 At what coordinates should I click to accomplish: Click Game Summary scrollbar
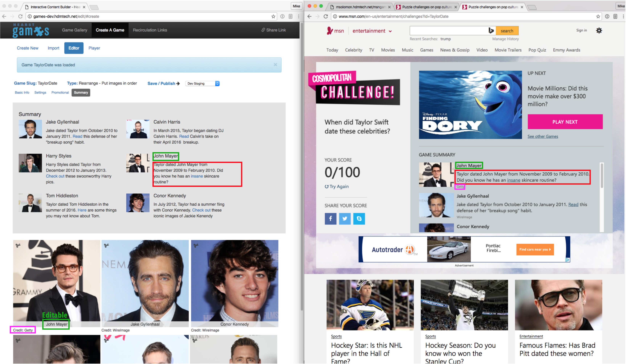[602, 175]
